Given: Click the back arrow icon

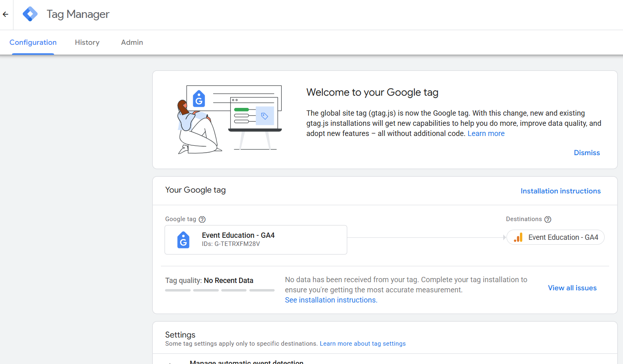Looking at the screenshot, I should coord(6,14).
